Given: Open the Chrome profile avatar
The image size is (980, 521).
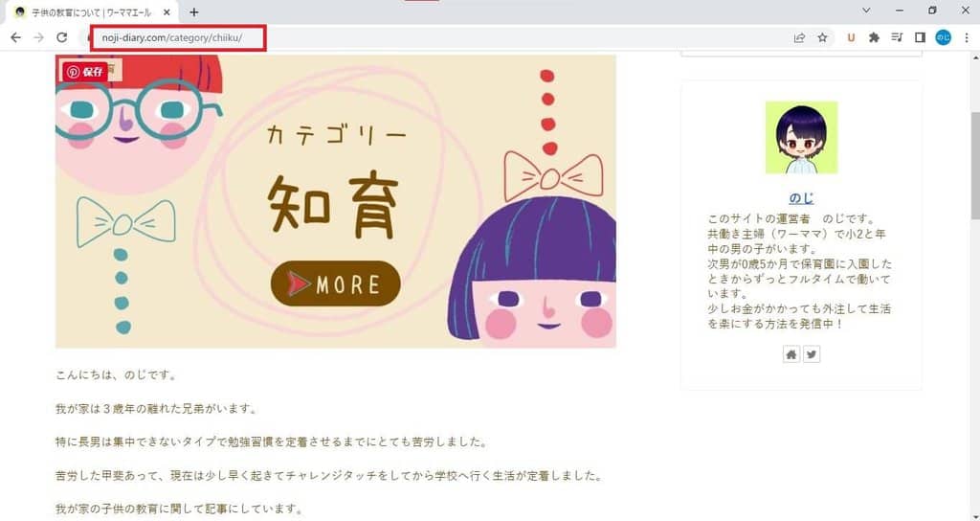Looking at the screenshot, I should coord(943,38).
